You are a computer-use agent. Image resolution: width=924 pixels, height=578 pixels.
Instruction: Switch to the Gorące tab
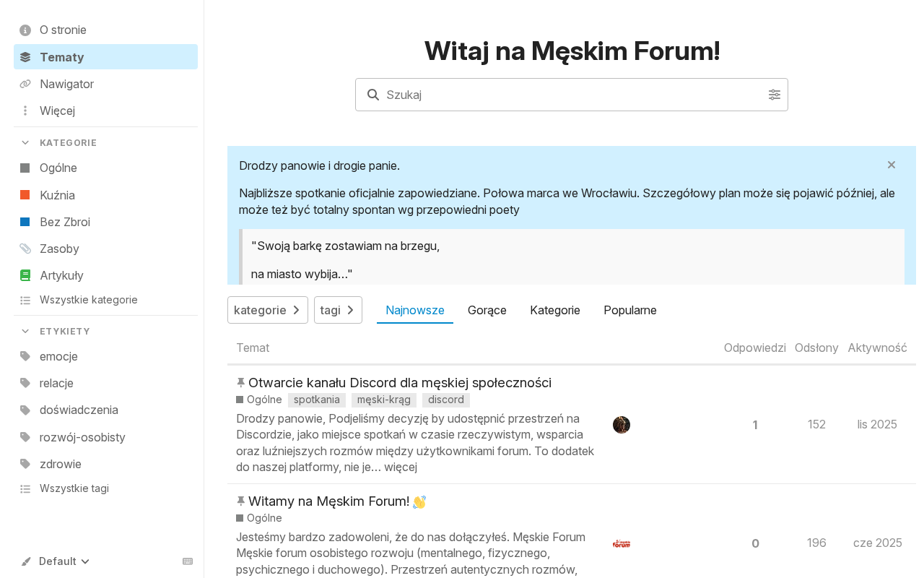[487, 310]
